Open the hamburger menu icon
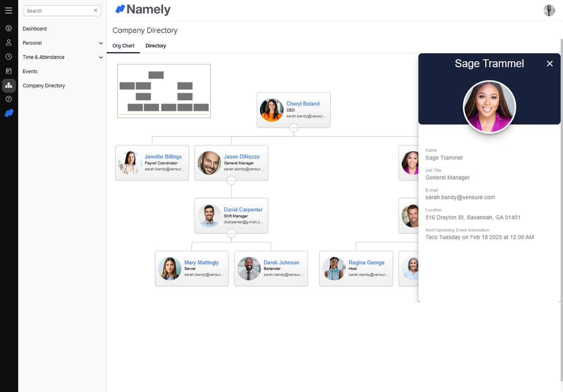This screenshot has height=392, width=563. click(x=8, y=10)
